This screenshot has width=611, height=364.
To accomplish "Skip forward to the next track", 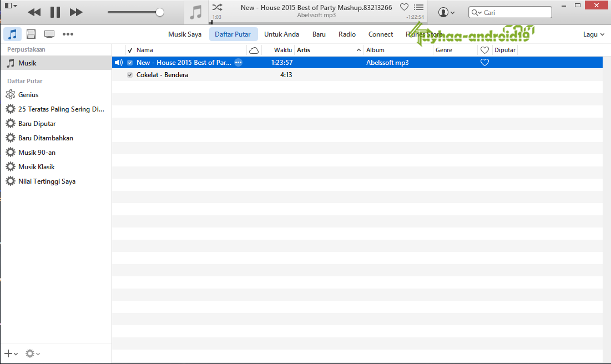I will (x=76, y=12).
